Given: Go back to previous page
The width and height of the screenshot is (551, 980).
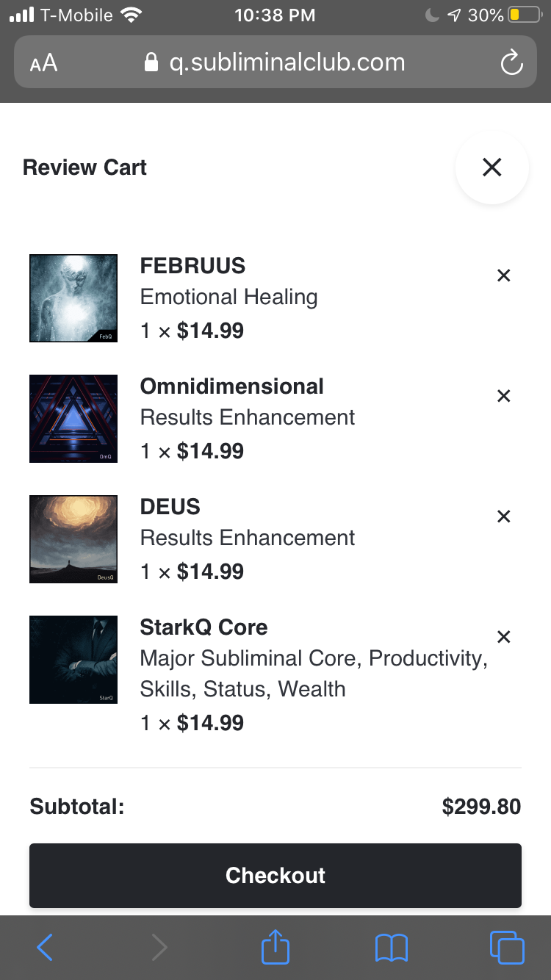Looking at the screenshot, I should tap(45, 948).
